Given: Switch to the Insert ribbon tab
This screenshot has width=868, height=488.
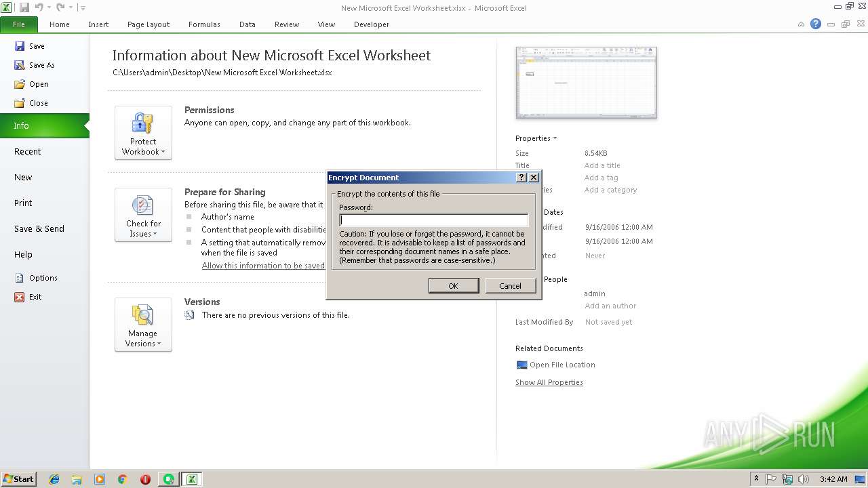Looking at the screenshot, I should point(98,24).
